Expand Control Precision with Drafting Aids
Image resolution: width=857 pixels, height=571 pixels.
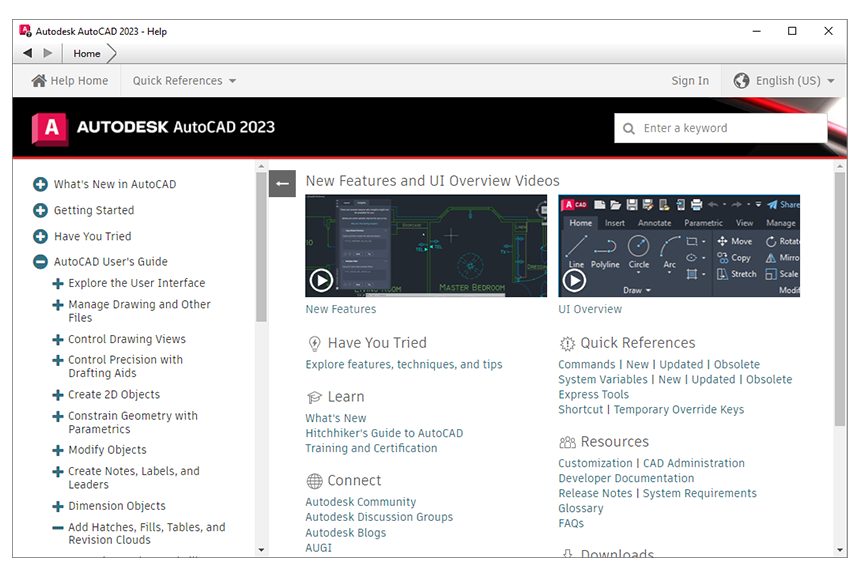pos(58,360)
